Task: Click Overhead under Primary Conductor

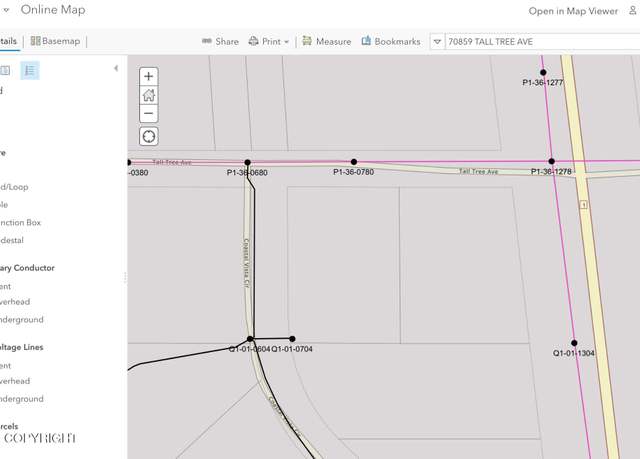Action: coord(15,302)
